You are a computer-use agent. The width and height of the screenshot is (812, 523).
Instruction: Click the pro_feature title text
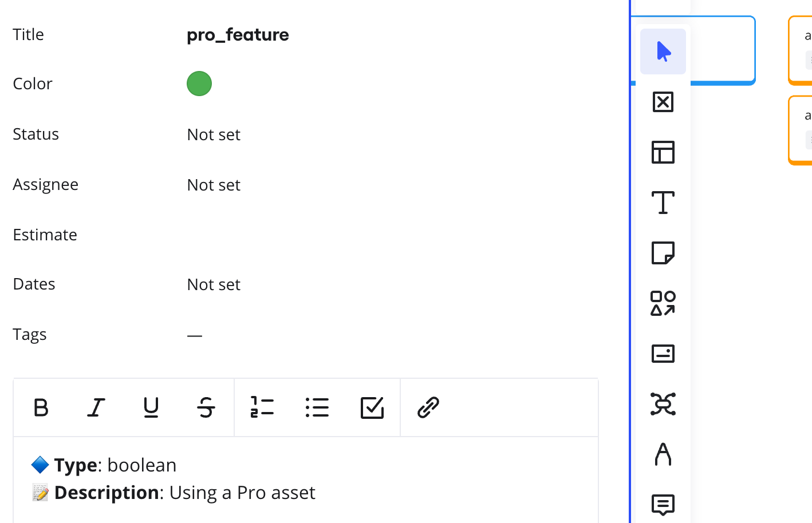tap(238, 35)
